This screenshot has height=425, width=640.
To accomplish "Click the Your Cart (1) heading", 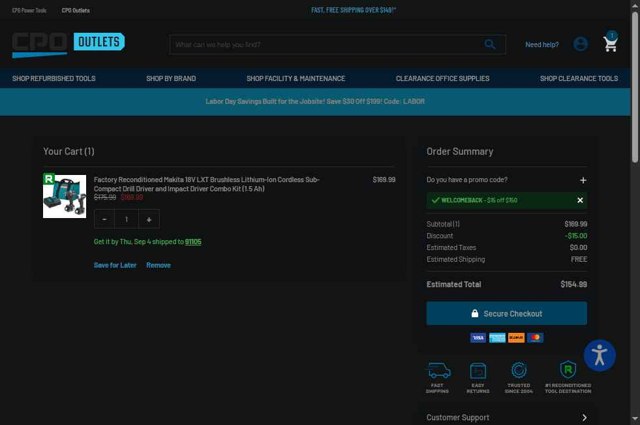I will point(69,151).
